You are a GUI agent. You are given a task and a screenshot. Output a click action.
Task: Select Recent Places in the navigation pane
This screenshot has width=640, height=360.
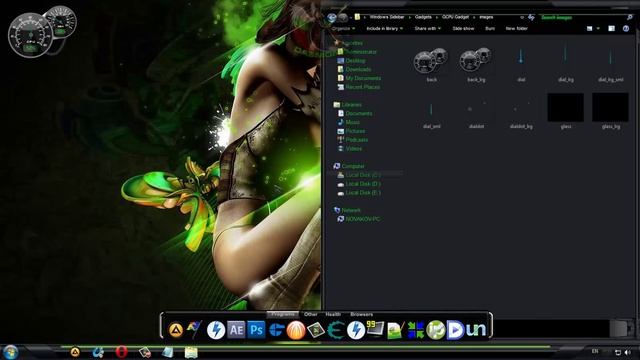point(358,87)
